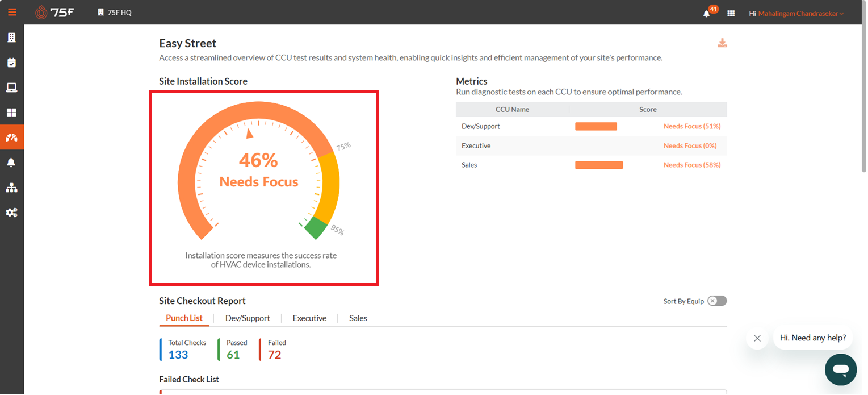Toggle the Sort By Equip switch
This screenshot has height=395, width=868.
[717, 301]
